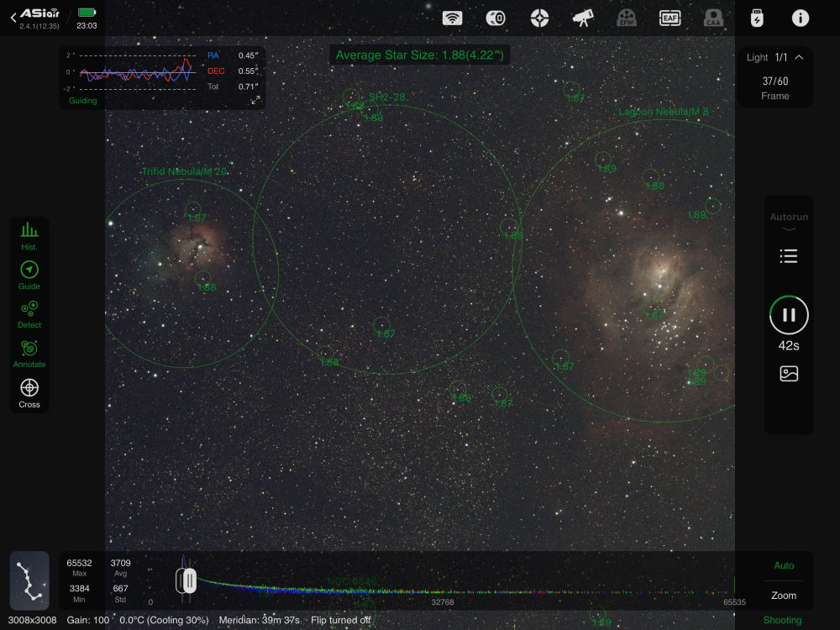This screenshot has height=630, width=840.
Task: Click the Shooting status text
Action: 782,620
